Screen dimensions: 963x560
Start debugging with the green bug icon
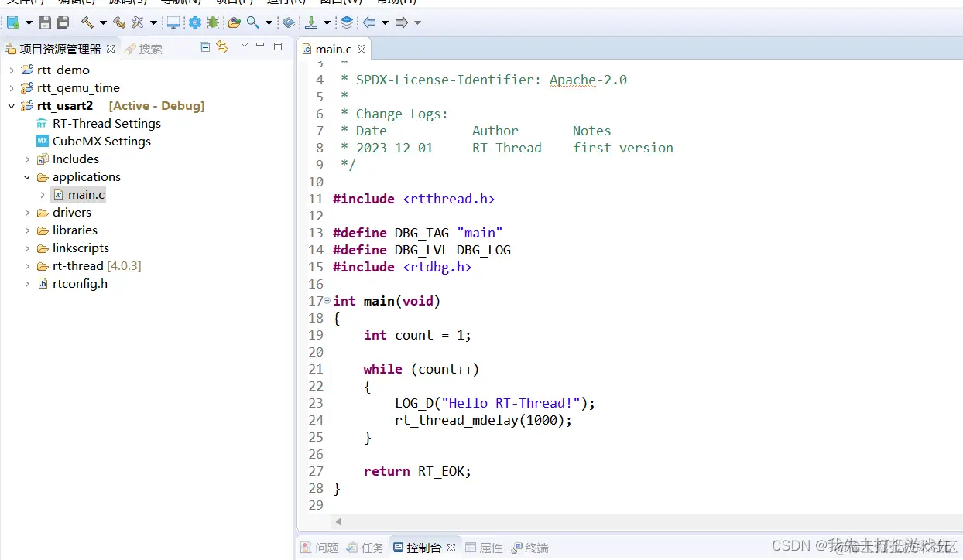click(x=213, y=22)
